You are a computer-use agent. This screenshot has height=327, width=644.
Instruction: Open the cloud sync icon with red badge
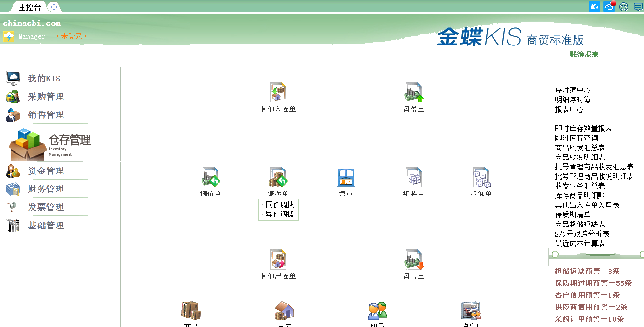(x=609, y=7)
